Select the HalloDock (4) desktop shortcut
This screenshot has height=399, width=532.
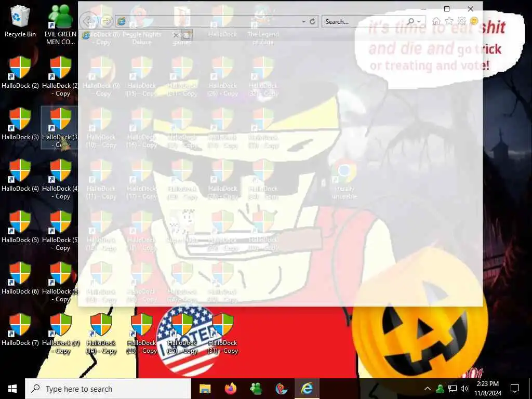20,176
